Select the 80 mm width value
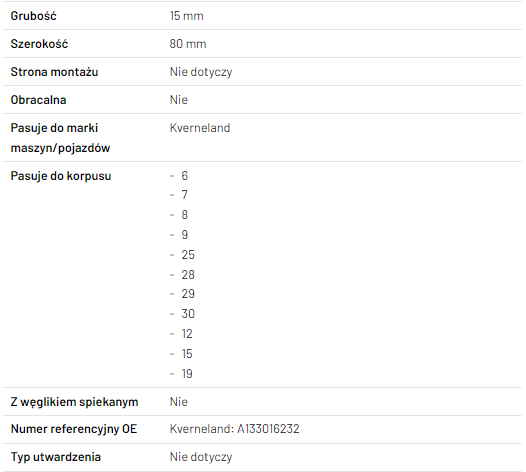Viewport: 526px width, 472px height. click(188, 44)
